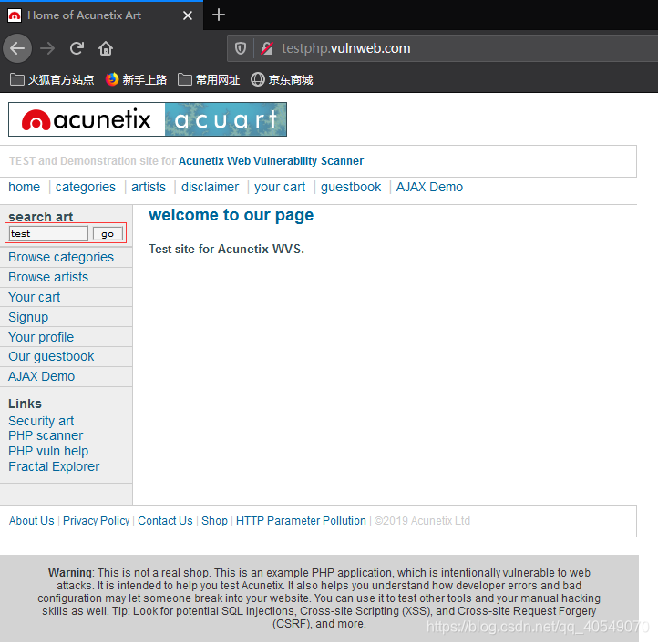Viewport: 658px width, 644px height.
Task: Open Browse artists in the sidebar
Action: tap(48, 277)
